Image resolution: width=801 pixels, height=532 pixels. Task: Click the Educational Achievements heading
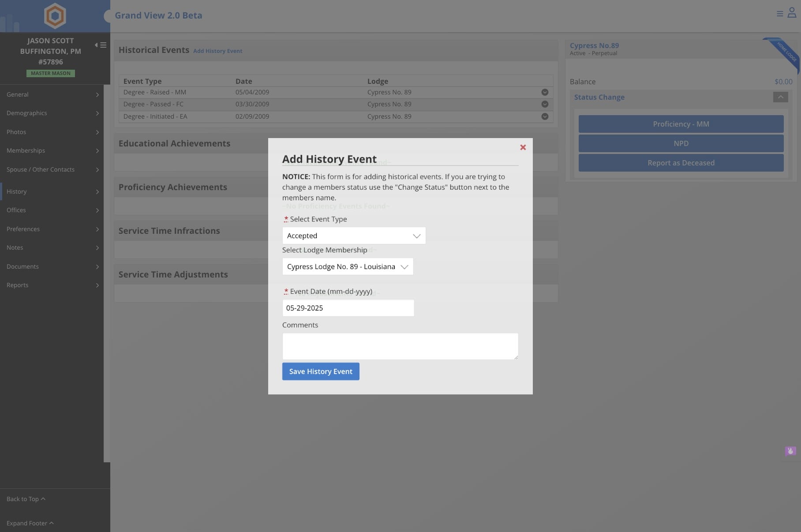tap(174, 143)
